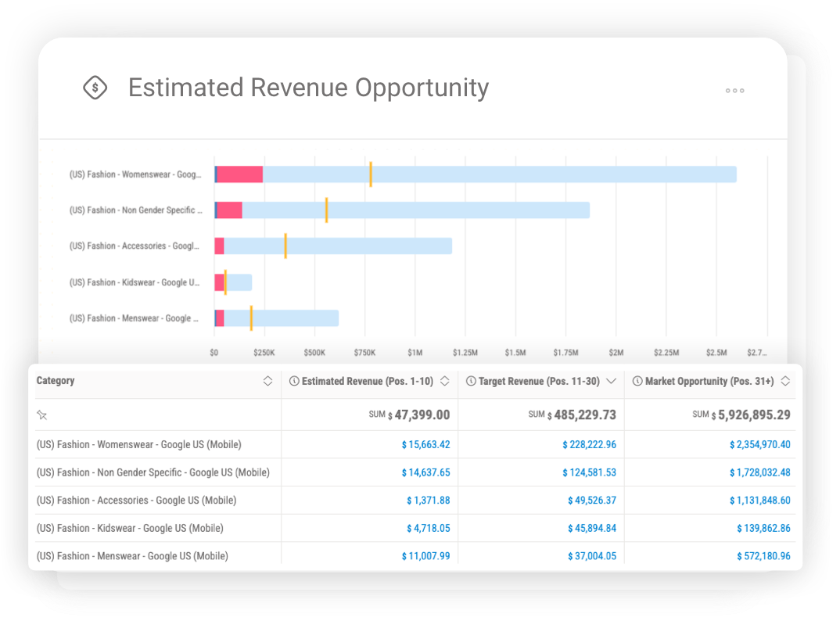
Task: Click the pink segment of the Non Gender Specific bar
Action: tap(228, 210)
